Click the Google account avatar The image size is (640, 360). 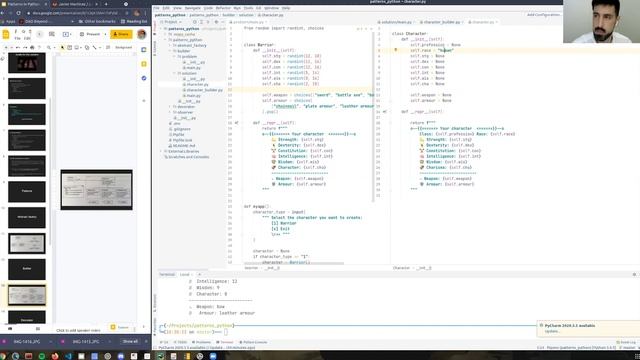142,34
